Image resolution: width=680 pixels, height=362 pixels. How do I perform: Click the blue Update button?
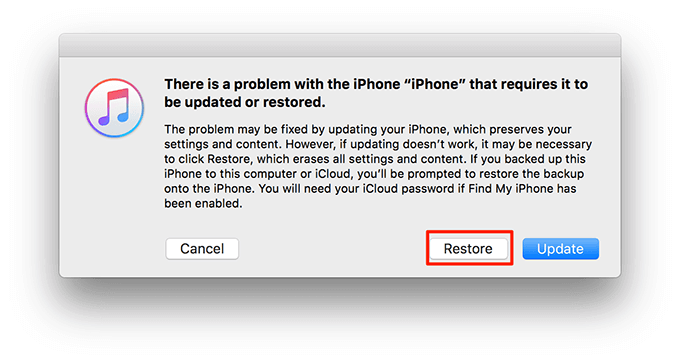[560, 248]
